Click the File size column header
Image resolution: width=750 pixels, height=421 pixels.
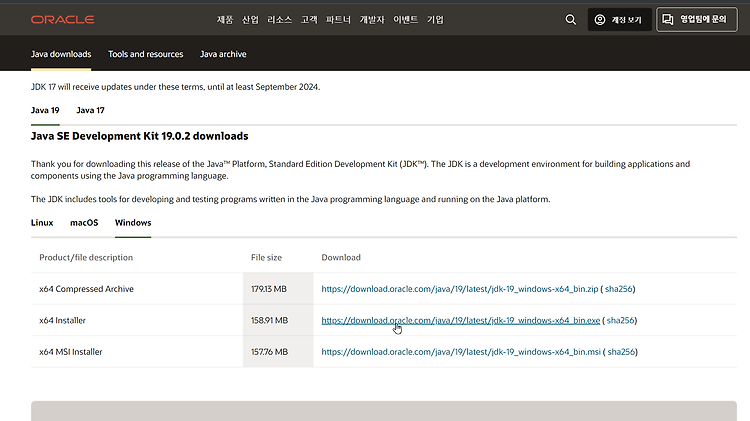pyautogui.click(x=266, y=257)
